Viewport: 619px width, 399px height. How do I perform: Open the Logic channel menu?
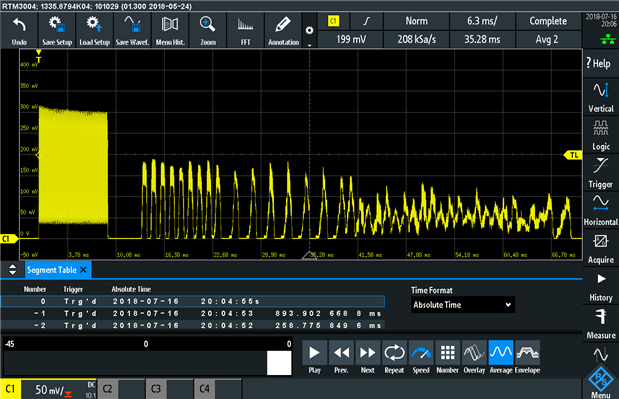click(600, 135)
